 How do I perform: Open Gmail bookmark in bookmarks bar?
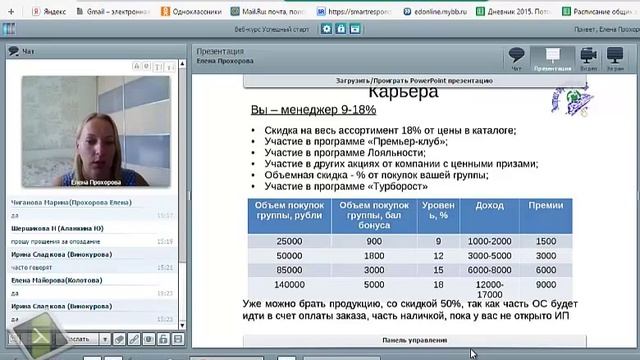coord(113,12)
